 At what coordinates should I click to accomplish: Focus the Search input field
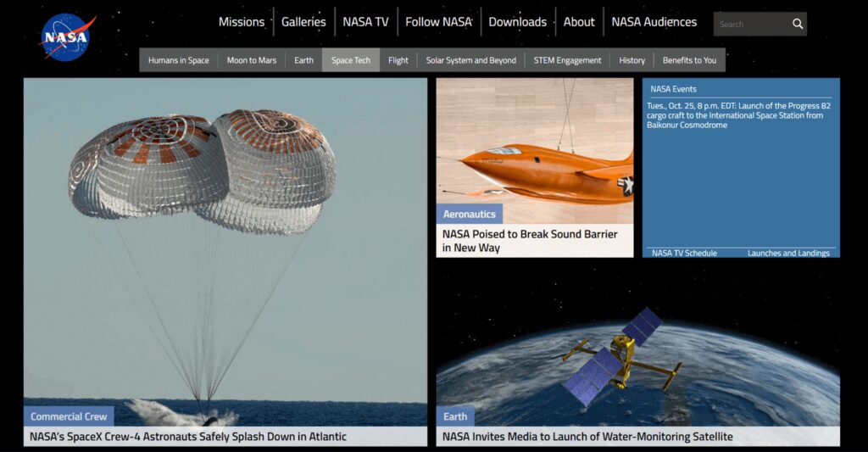pyautogui.click(x=752, y=24)
